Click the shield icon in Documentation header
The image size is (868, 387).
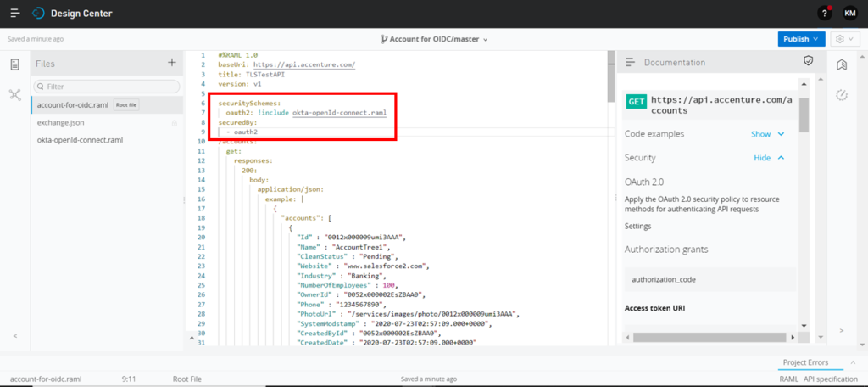(808, 61)
